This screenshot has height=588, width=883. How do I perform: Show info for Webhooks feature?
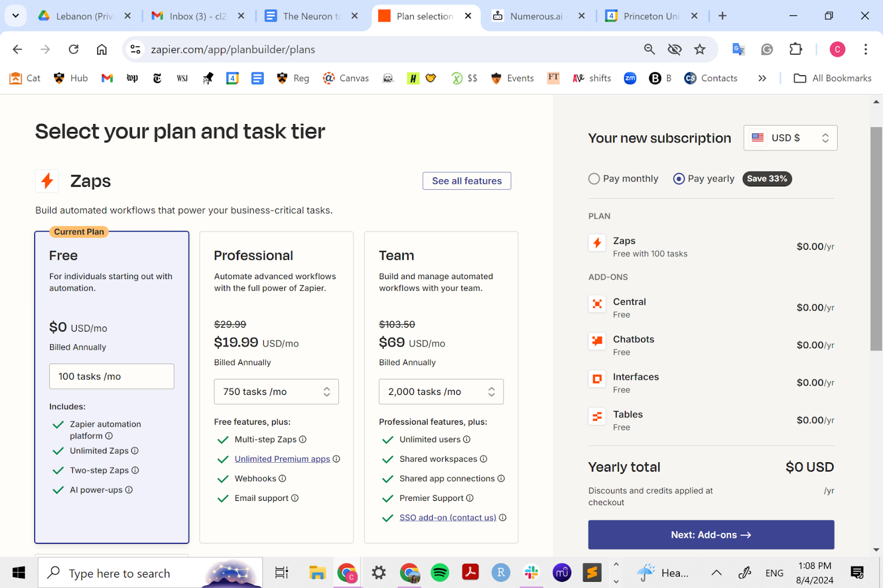[283, 479]
